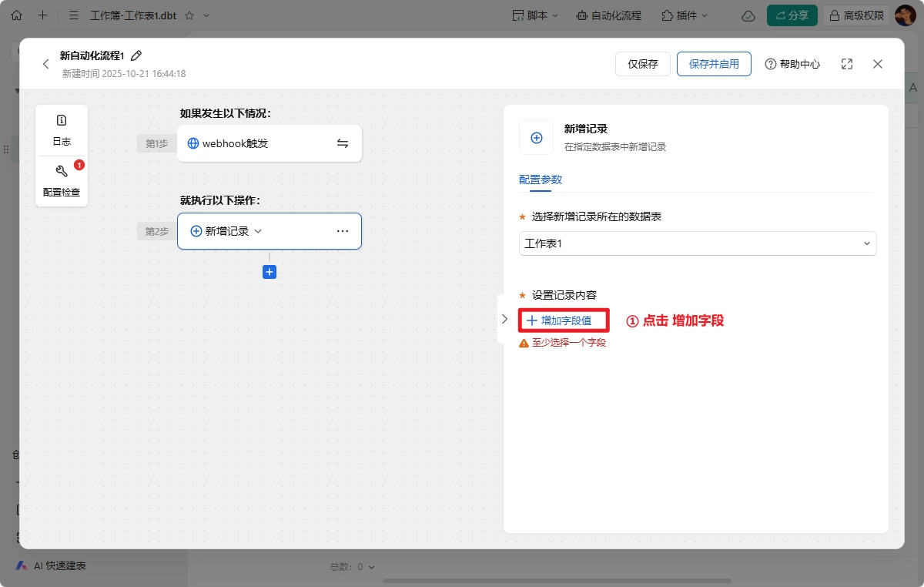This screenshot has width=924, height=587.
Task: Click 增加字段值 to add a field
Action: click(x=560, y=320)
